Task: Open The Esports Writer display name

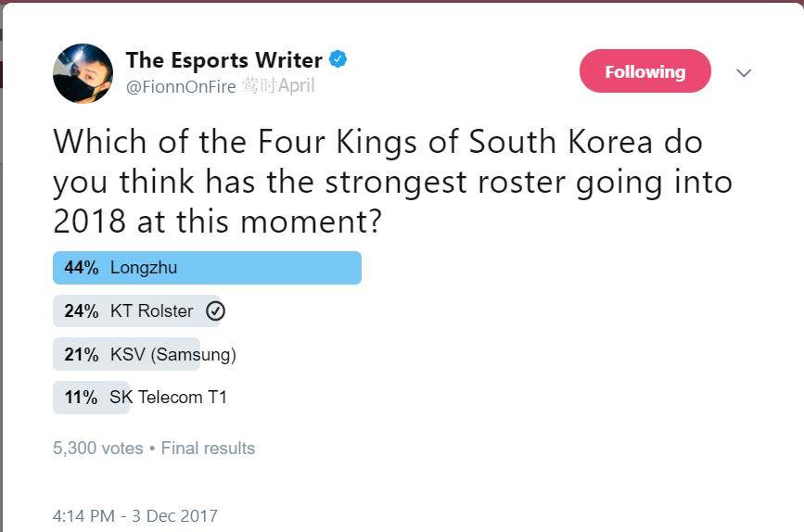Action: [x=223, y=60]
